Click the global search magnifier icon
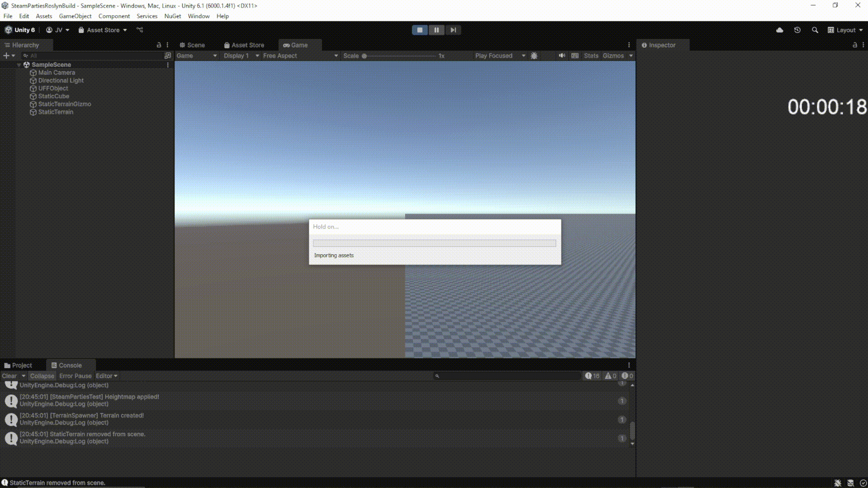Image resolution: width=868 pixels, height=488 pixels. (815, 30)
